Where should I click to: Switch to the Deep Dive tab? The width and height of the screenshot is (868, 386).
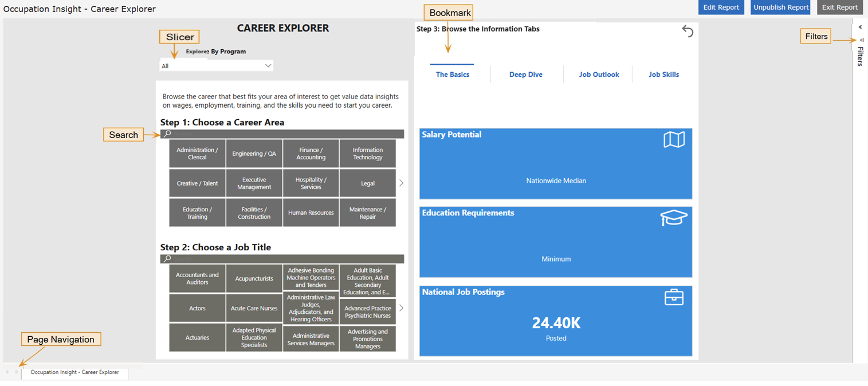click(525, 74)
